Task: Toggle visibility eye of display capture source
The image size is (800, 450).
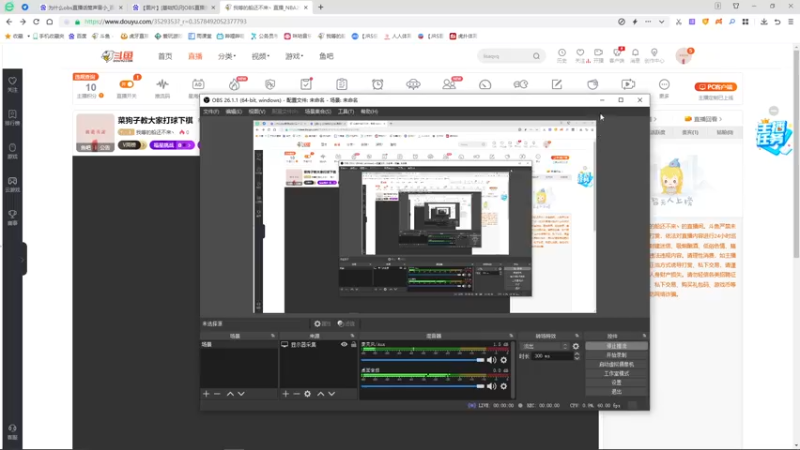Action: [344, 344]
